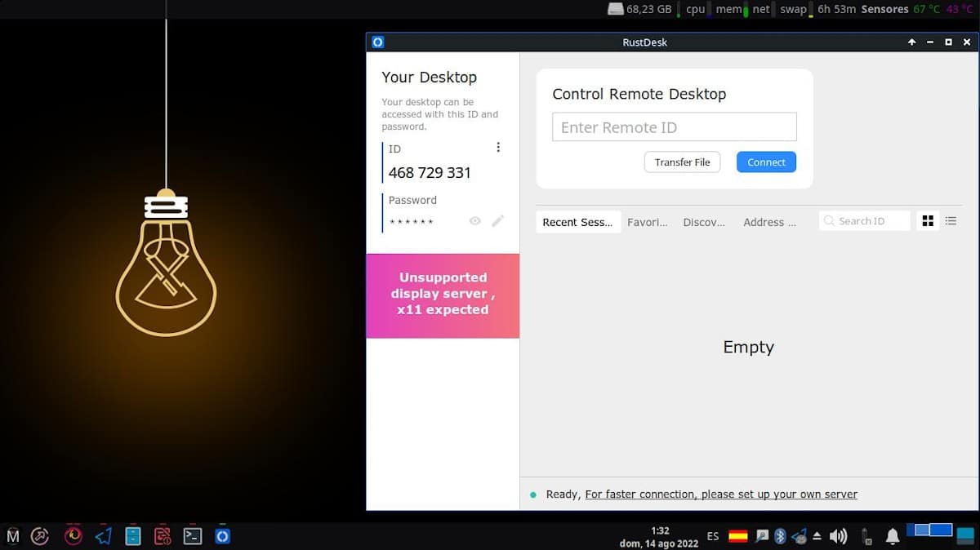Click the Spanish flag keyboard layout icon

point(737,536)
